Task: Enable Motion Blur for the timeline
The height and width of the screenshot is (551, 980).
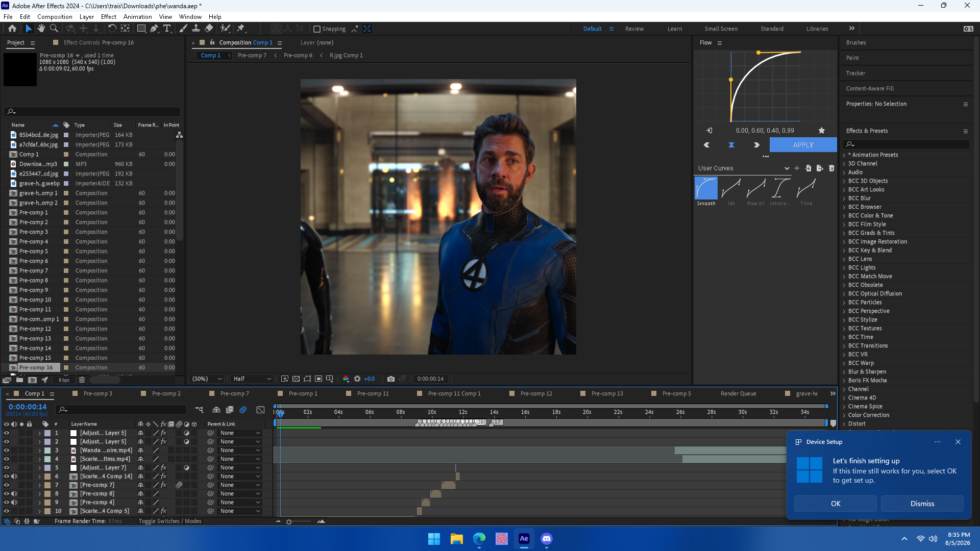Action: [x=243, y=409]
